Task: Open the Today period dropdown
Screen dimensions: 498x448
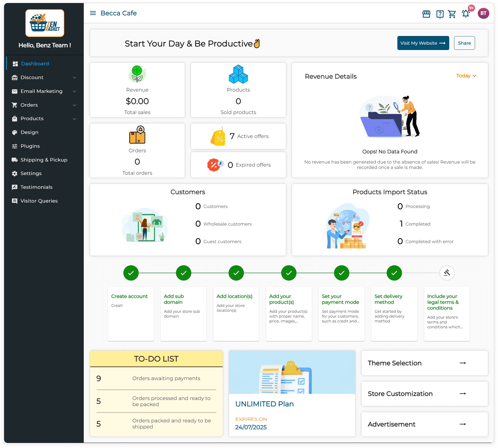Action: [466, 76]
